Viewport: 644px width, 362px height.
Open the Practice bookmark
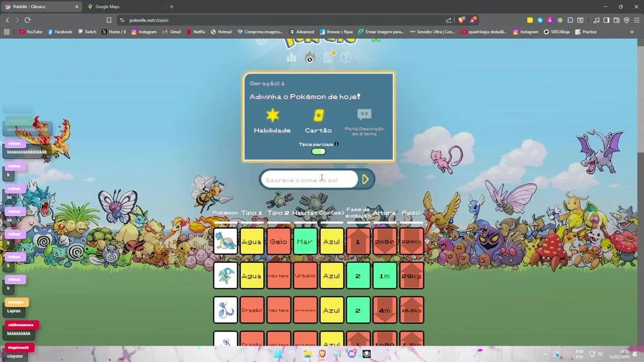[x=586, y=32]
